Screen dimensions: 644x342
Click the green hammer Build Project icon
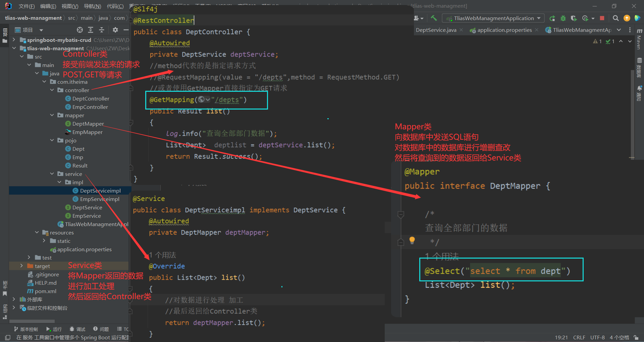(434, 18)
